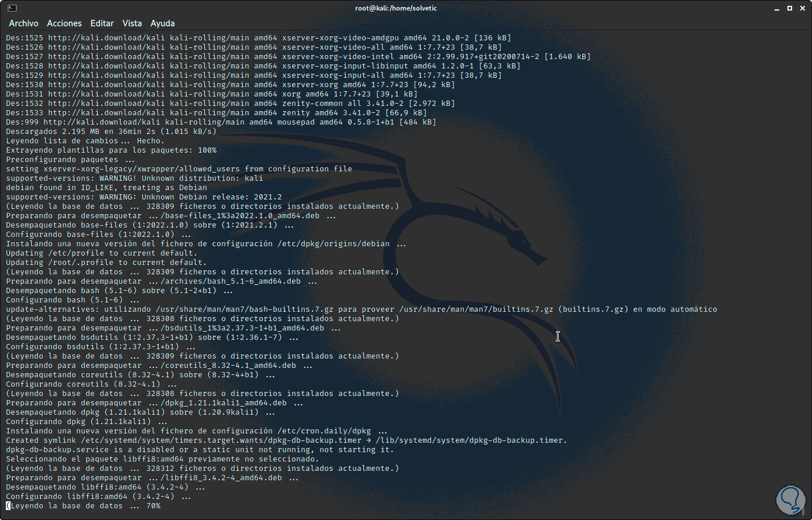Click the update-alternatives bash-builtins line

point(362,309)
